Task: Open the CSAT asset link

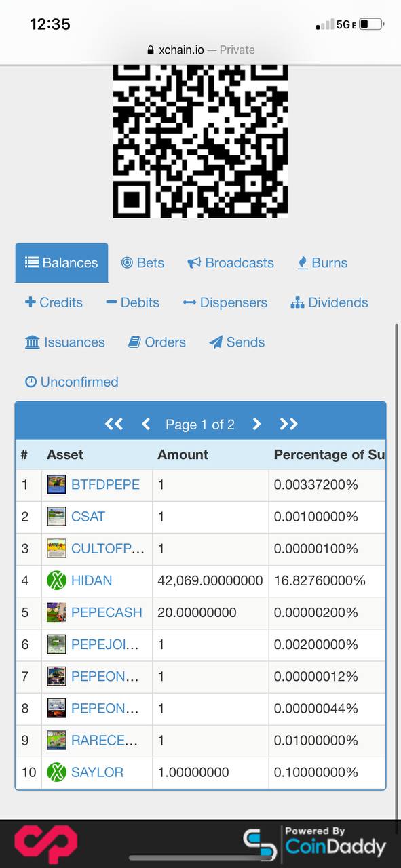Action: (x=88, y=516)
